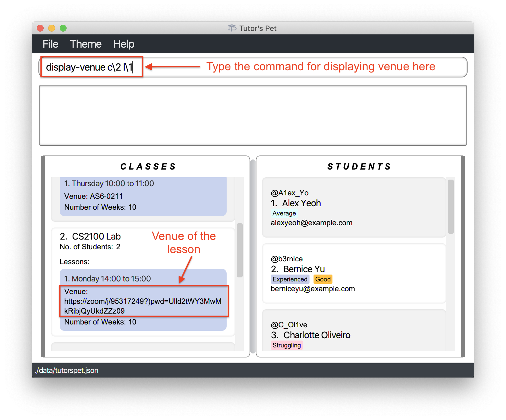Select the Charlotte Oliveiro student card
The height and width of the screenshot is (420, 506).
[354, 330]
